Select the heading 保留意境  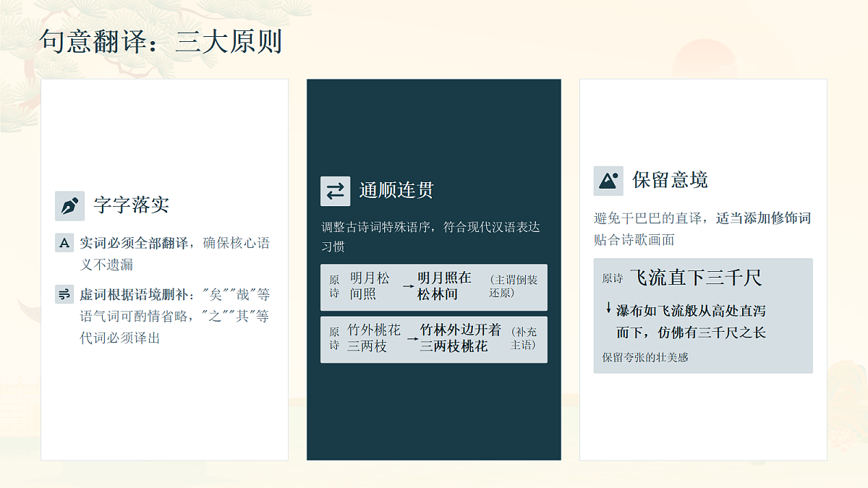670,180
